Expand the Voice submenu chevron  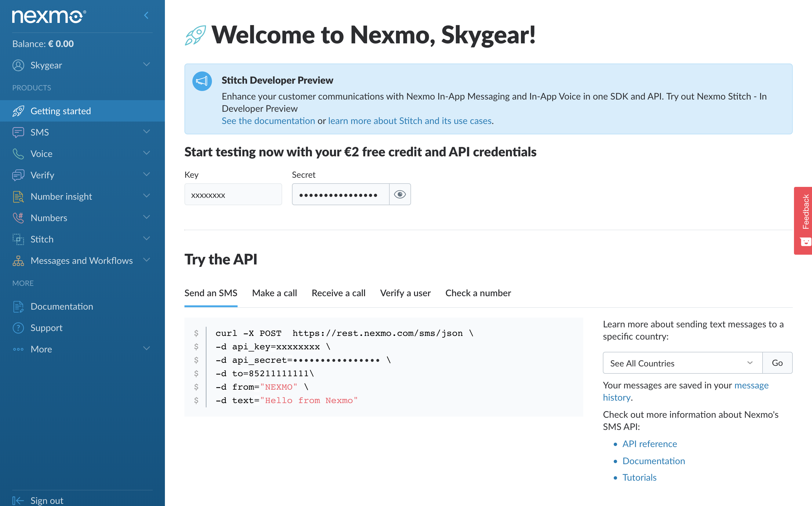click(147, 153)
